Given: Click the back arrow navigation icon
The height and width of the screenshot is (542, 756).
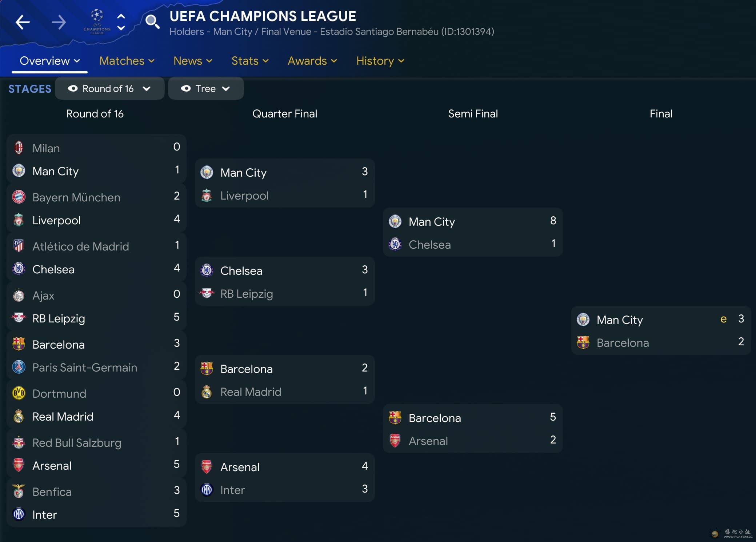Looking at the screenshot, I should click(x=23, y=22).
